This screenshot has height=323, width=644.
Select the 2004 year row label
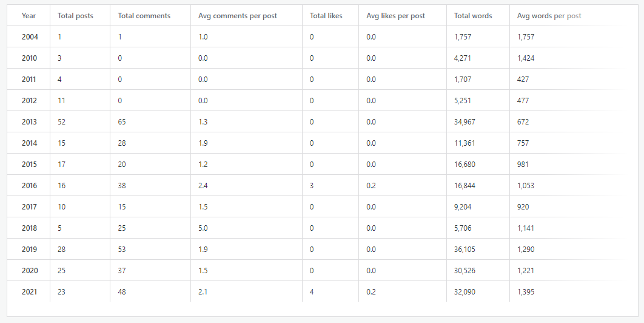30,37
